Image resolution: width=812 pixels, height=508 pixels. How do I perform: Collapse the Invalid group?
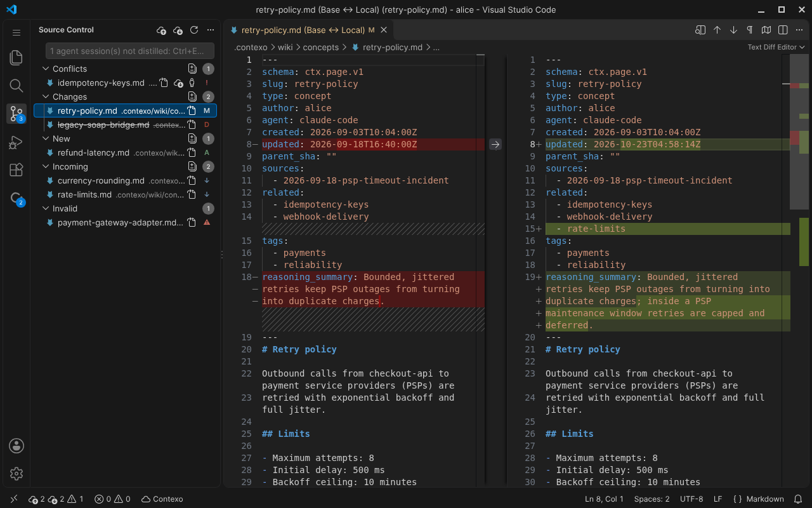pos(46,209)
